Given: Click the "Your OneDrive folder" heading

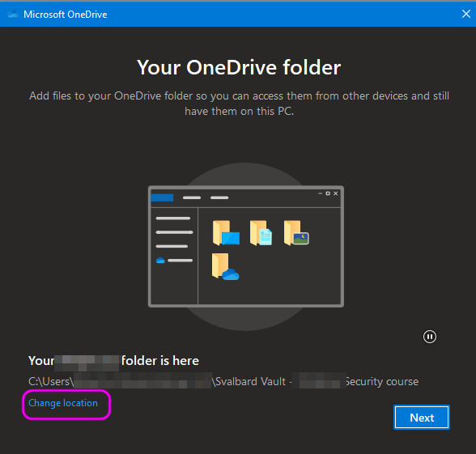Looking at the screenshot, I should coord(239,67).
